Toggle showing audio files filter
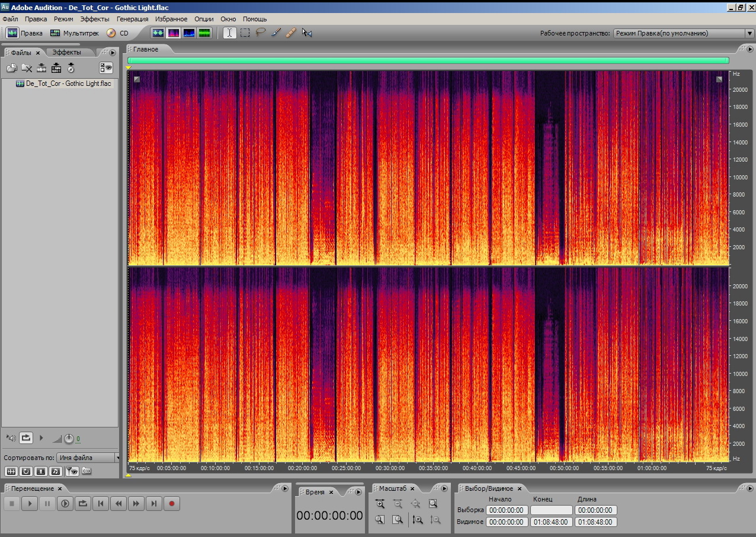This screenshot has width=756, height=537. pos(11,471)
